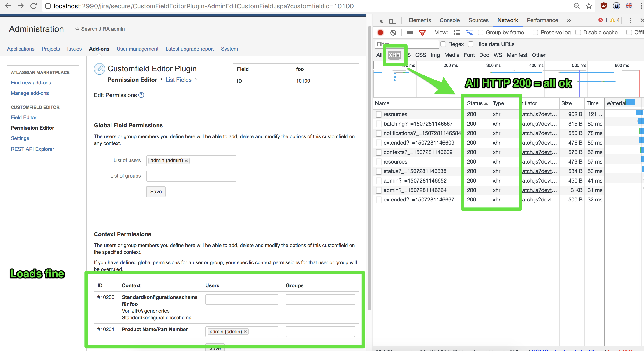The image size is (644, 351).
Task: Switch Network view to waterfall timeline icon
Action: tap(469, 33)
